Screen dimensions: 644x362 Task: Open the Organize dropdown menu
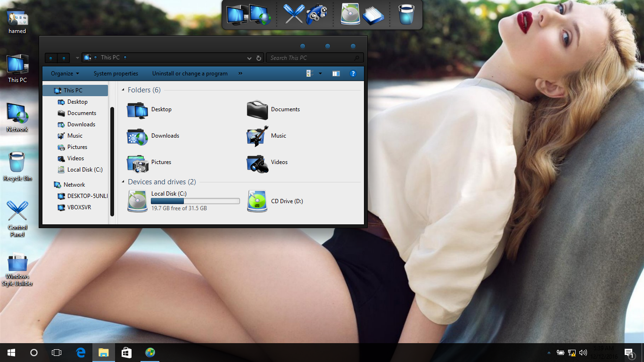(65, 74)
